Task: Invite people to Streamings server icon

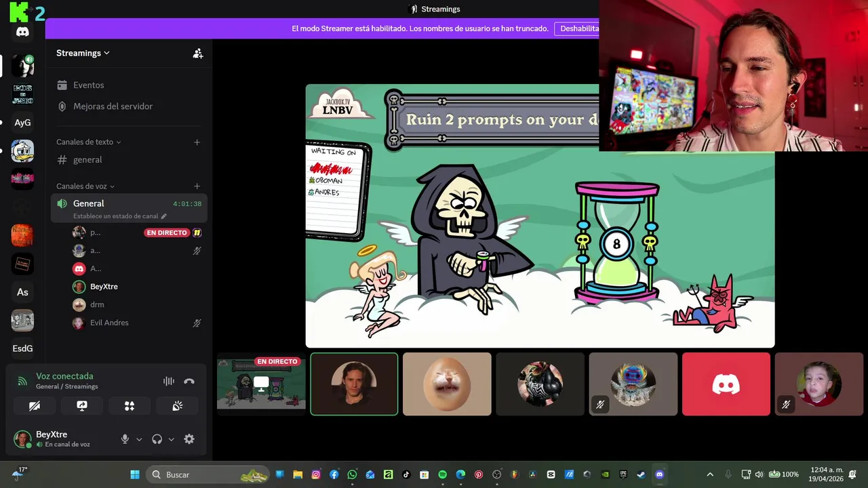Action: [x=198, y=54]
